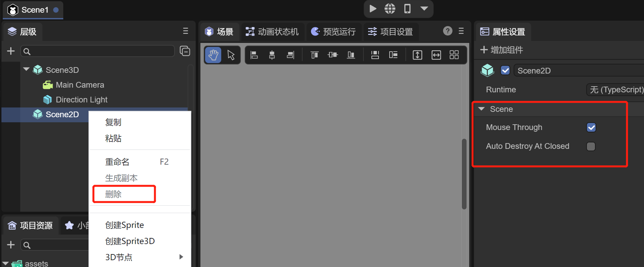
Task: Enable Auto Destroy At Closed checkbox
Action: (591, 146)
